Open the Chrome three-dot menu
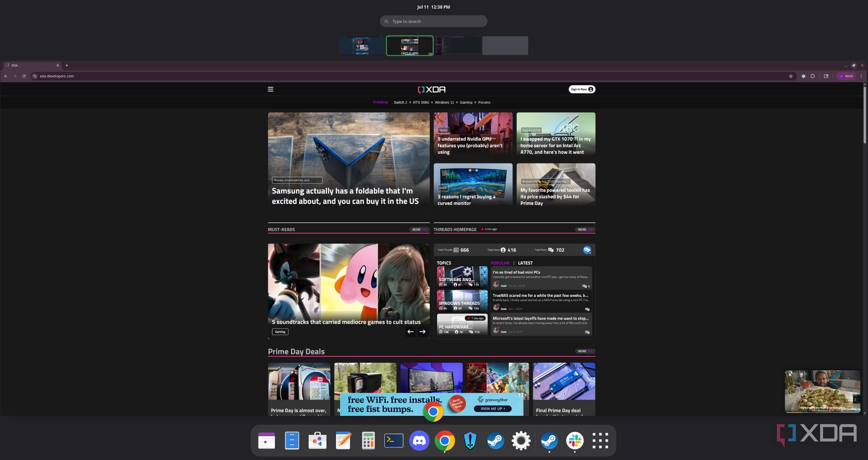Image resolution: width=868 pixels, height=460 pixels. pos(861,76)
